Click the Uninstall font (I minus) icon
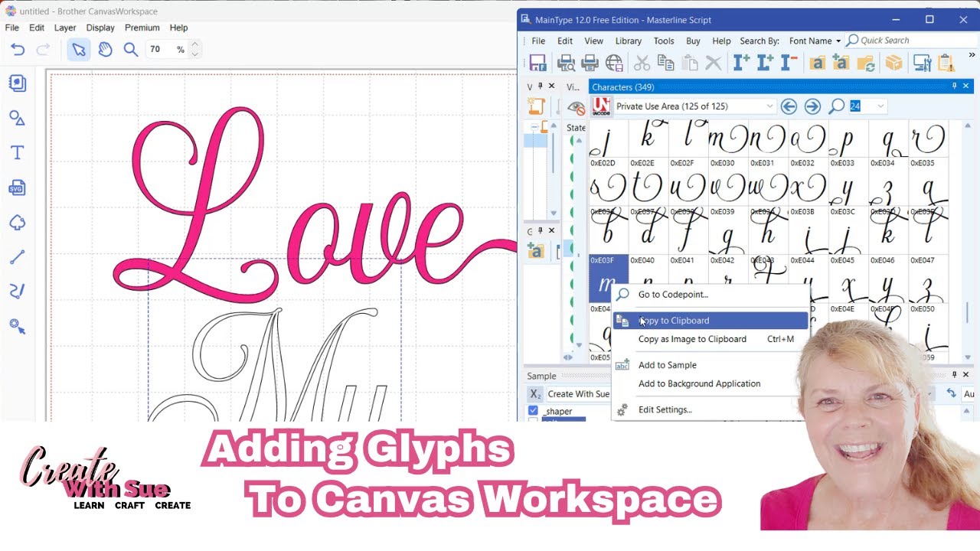This screenshot has width=980, height=551. pos(789,63)
